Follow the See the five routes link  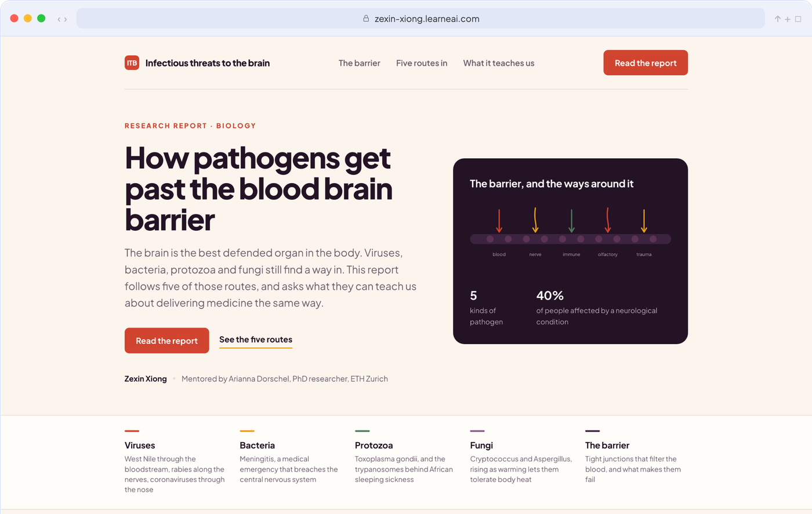click(x=256, y=340)
